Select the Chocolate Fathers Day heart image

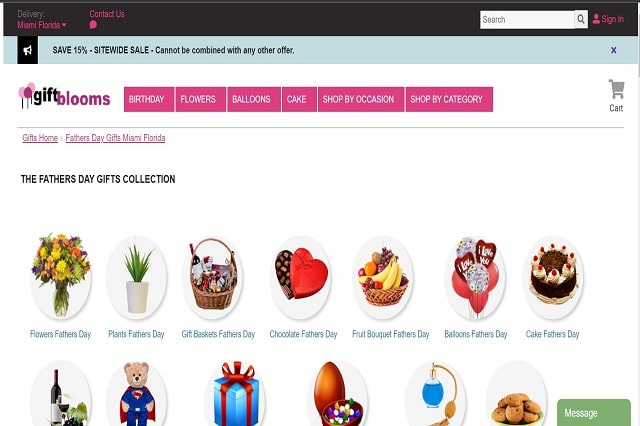(x=301, y=277)
